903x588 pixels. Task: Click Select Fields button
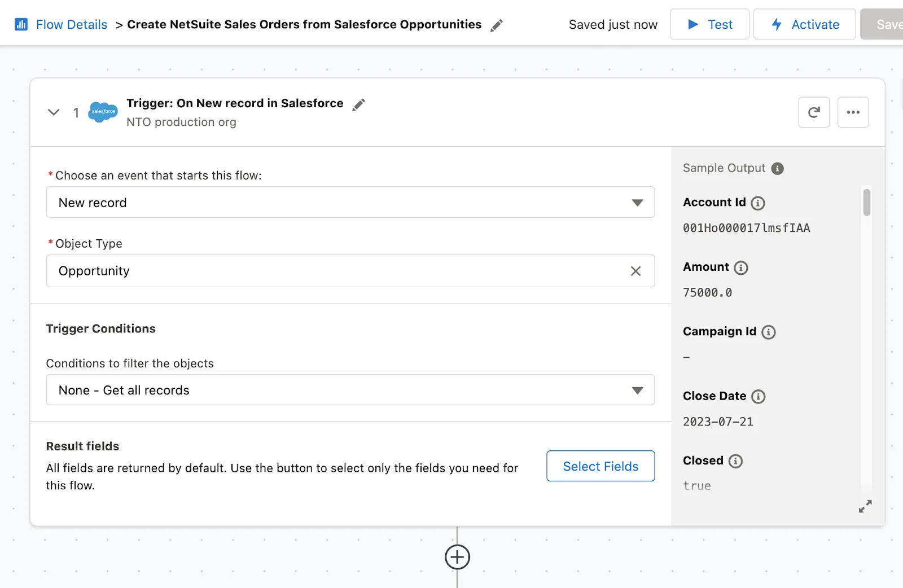point(600,466)
